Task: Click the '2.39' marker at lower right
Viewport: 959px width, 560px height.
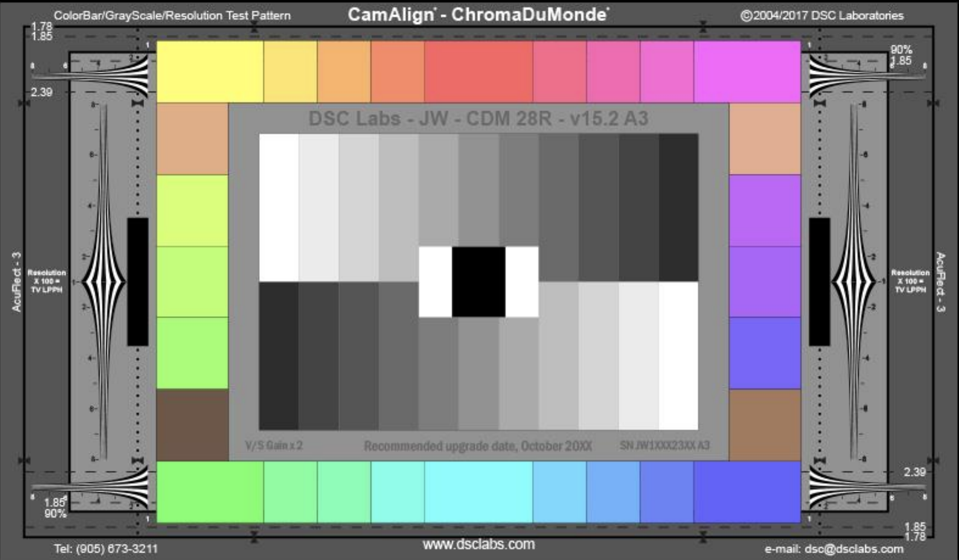Action: tap(914, 472)
